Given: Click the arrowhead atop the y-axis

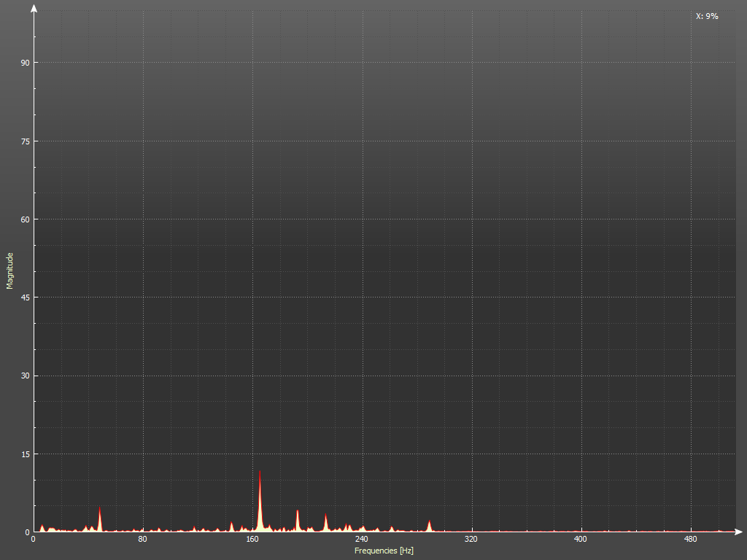Looking at the screenshot, I should 34,8.
